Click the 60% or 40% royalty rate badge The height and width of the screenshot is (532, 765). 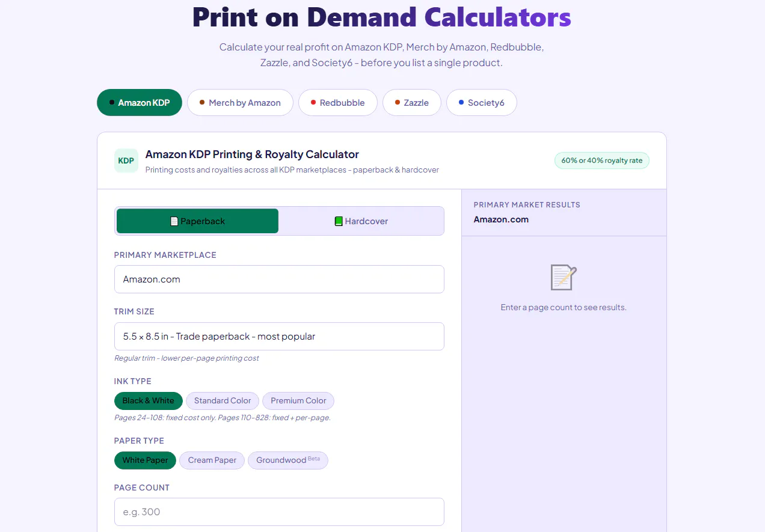click(x=602, y=161)
